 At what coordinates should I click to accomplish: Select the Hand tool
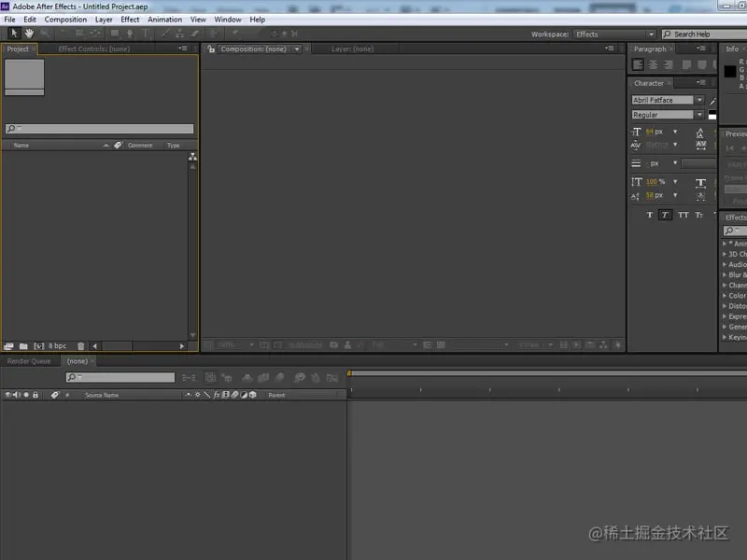[x=29, y=34]
